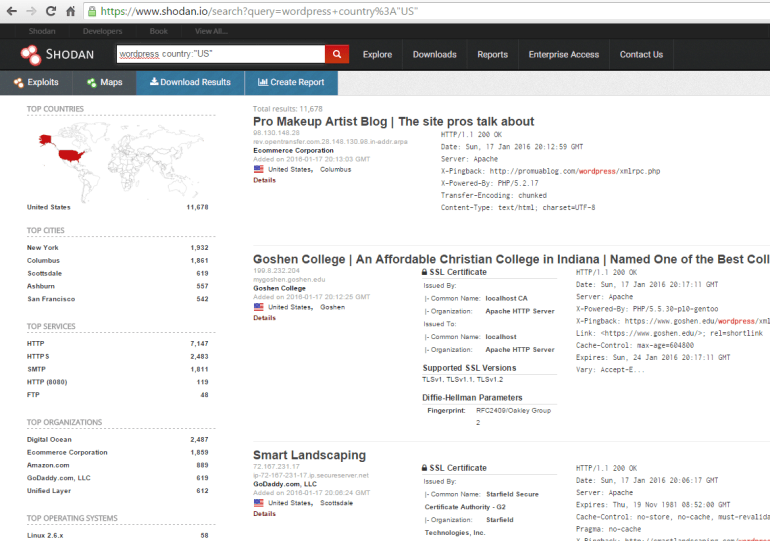Click the green SSL padlock icon

tap(93, 12)
